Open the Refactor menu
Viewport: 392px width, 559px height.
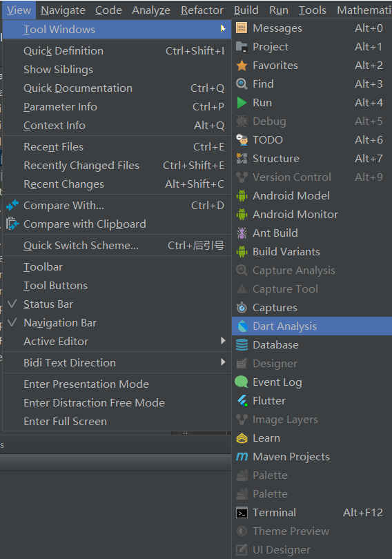coord(202,10)
